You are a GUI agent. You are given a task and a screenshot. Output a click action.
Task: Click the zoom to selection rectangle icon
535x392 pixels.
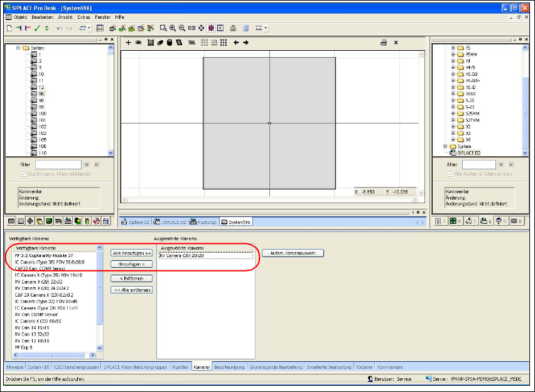[x=163, y=28]
